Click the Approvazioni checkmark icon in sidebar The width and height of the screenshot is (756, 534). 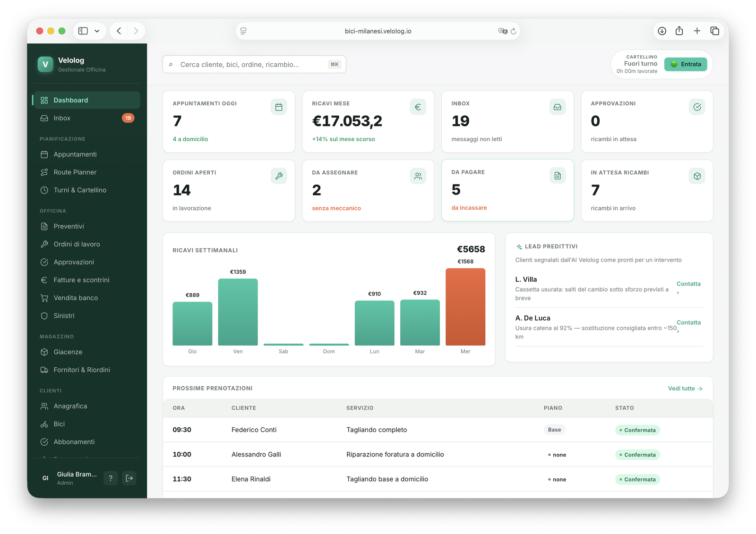click(44, 262)
